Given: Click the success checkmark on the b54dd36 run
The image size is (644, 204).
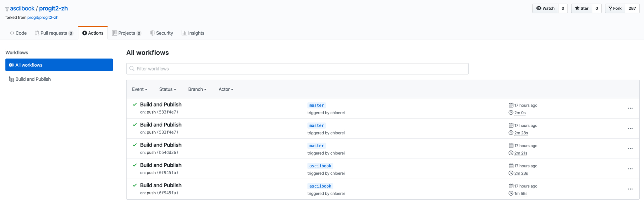Looking at the screenshot, I should (135, 145).
